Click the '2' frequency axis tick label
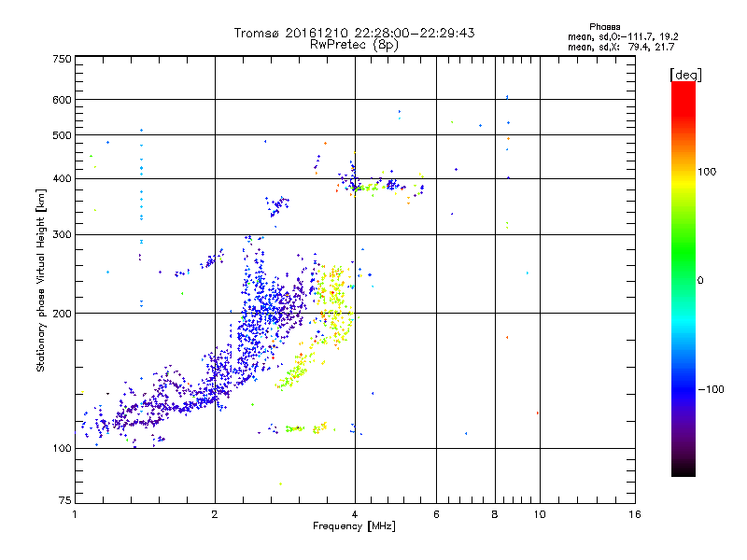The height and width of the screenshot is (560, 747). click(x=215, y=514)
